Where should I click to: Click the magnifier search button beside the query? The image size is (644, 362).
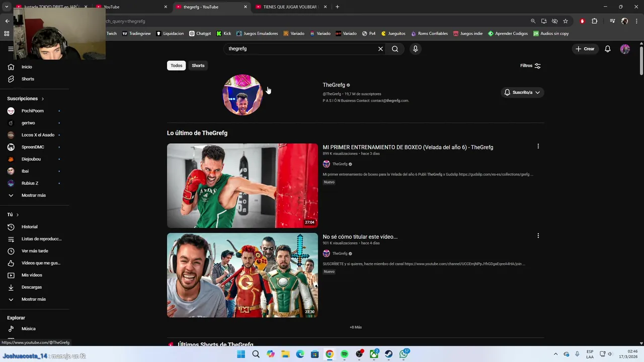(395, 49)
